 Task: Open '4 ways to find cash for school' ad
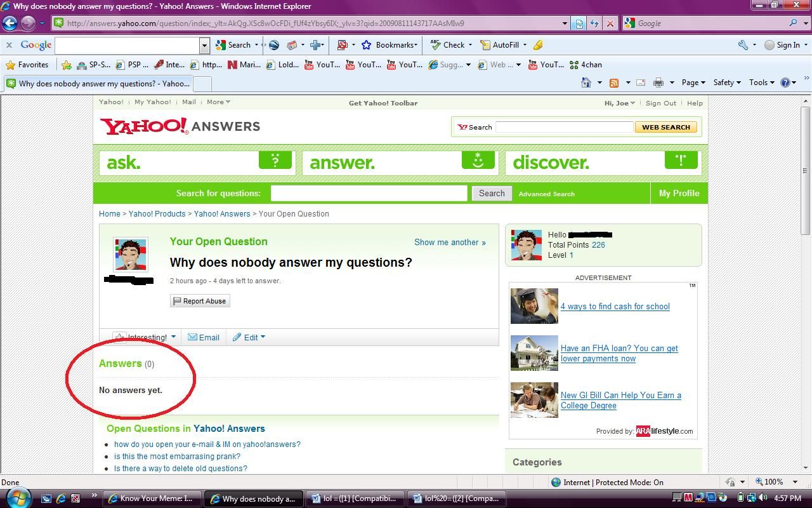[x=615, y=306]
